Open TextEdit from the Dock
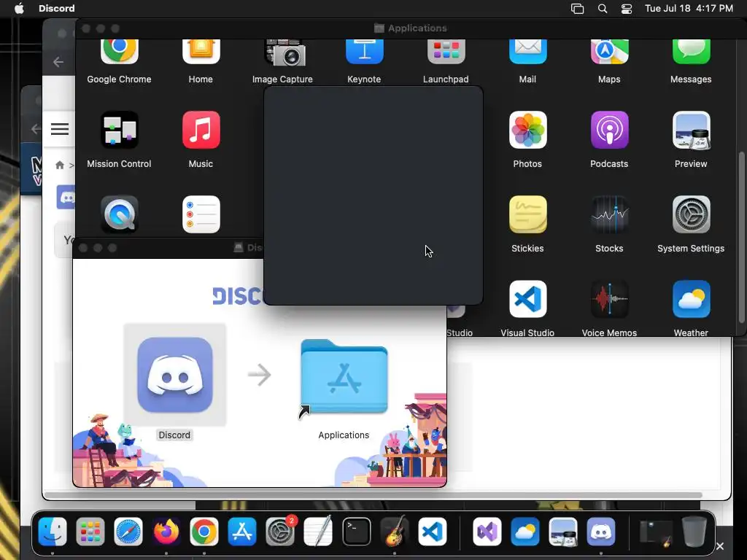Image resolution: width=747 pixels, height=560 pixels. click(x=318, y=532)
